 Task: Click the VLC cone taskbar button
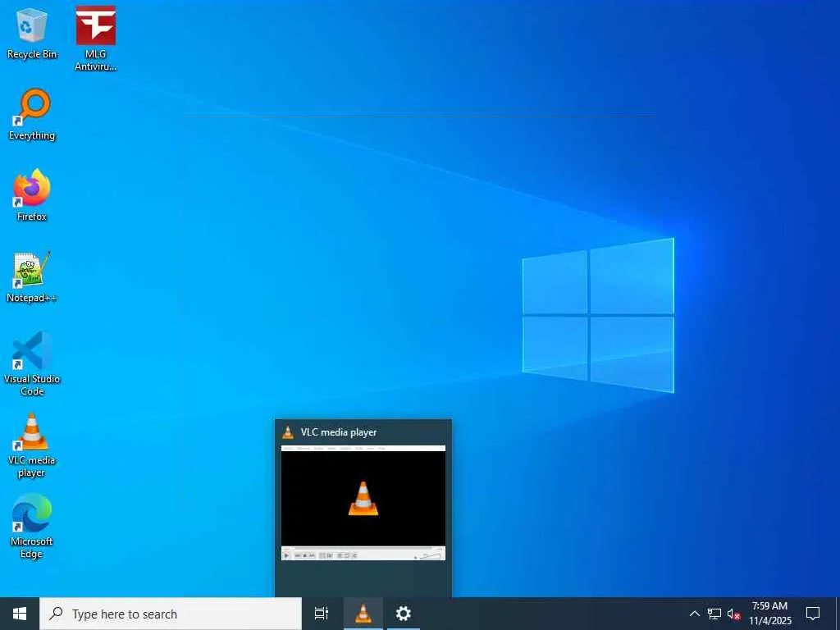tap(363, 614)
